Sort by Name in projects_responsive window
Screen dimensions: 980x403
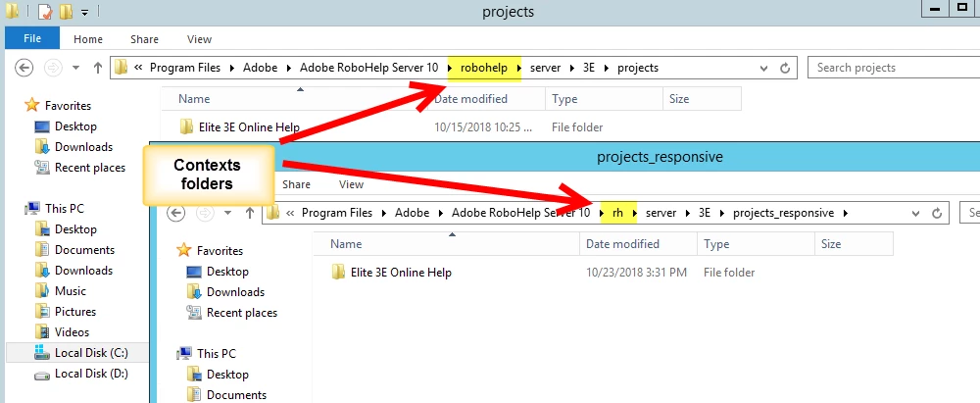point(346,244)
